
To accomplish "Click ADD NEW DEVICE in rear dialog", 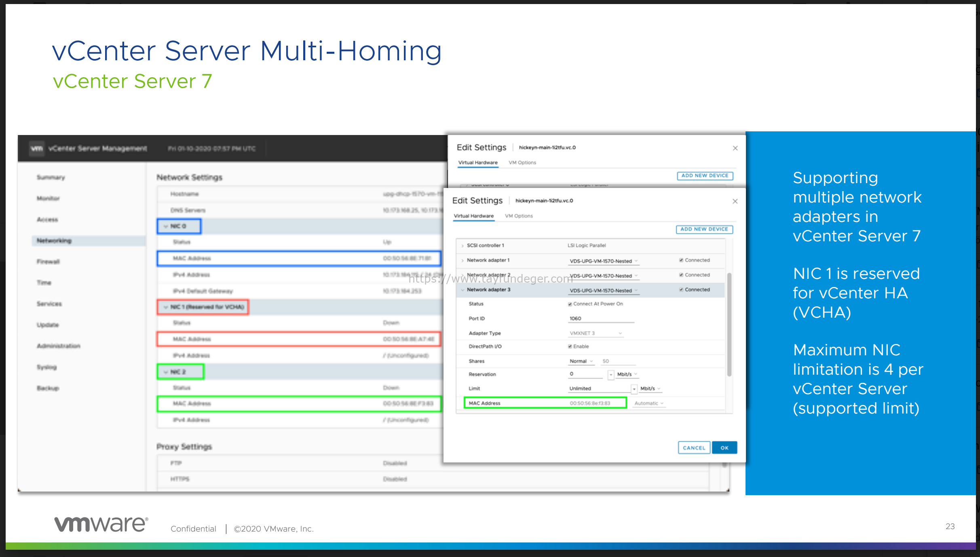I will click(x=705, y=176).
